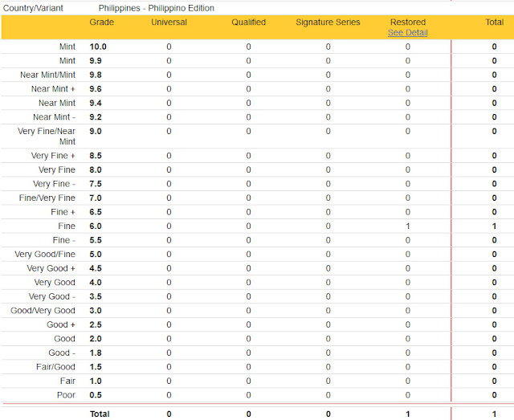Click the Very Fine/Near Mint row label
The height and width of the screenshot is (420, 514).
point(47,136)
